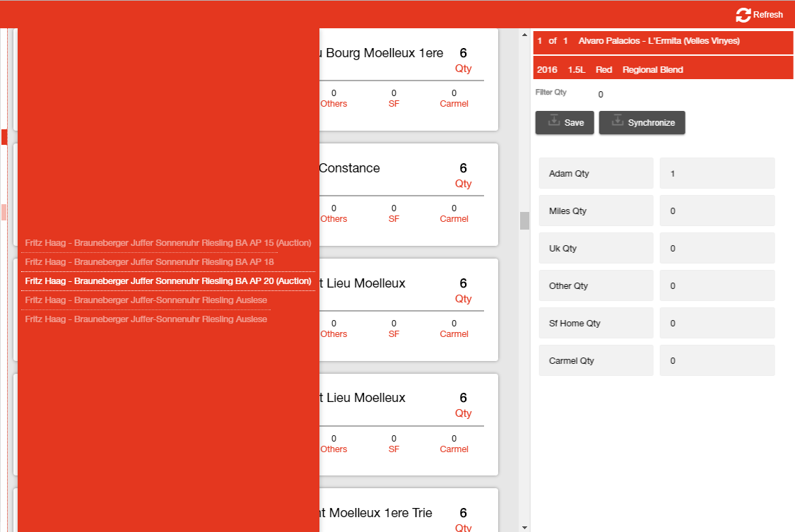Click the 1.5L bottle size label

(577, 70)
